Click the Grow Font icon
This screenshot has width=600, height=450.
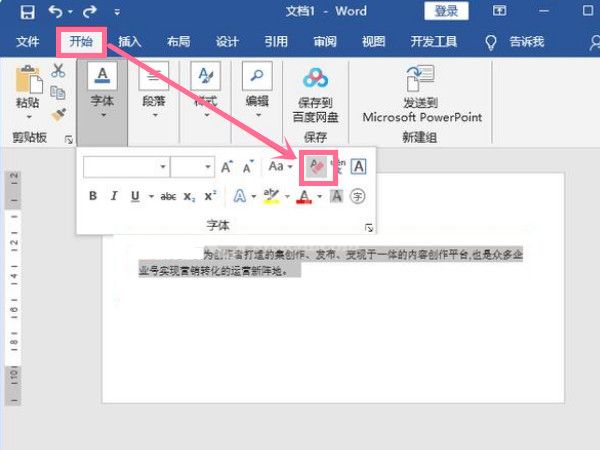pos(227,167)
